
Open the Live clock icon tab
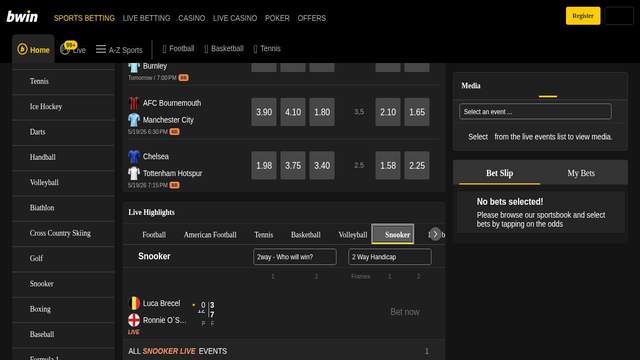(65, 49)
